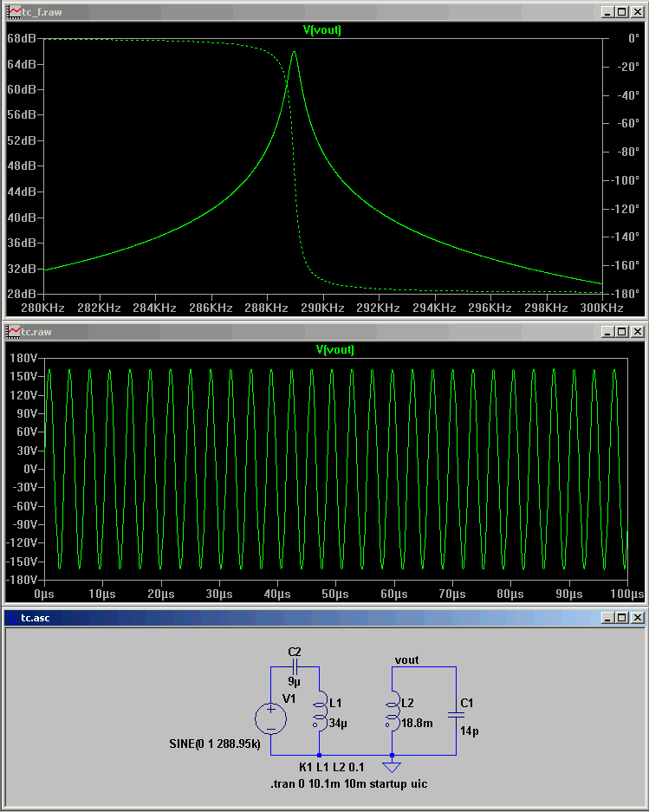Viewport: 649px width, 812px height.
Task: Click the tc.asc title bar
Action: click(324, 618)
